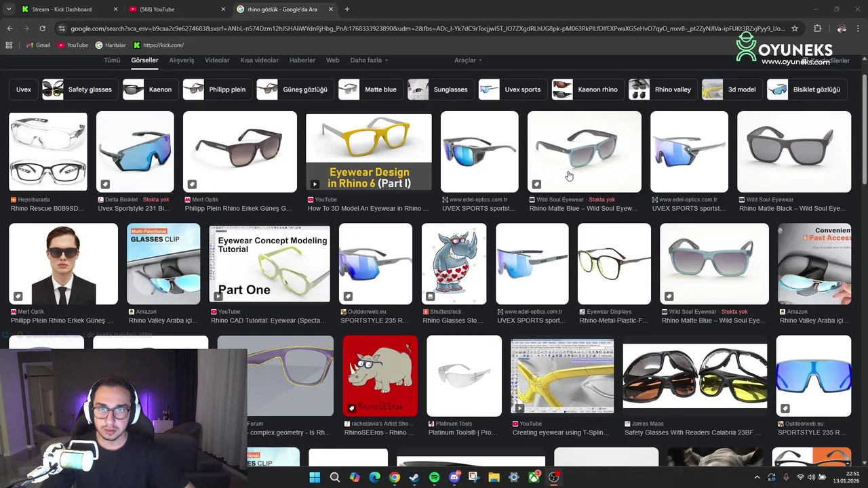The image size is (868, 488).
Task: Open the cartoon rhino Shutterstock image
Action: [x=454, y=264]
